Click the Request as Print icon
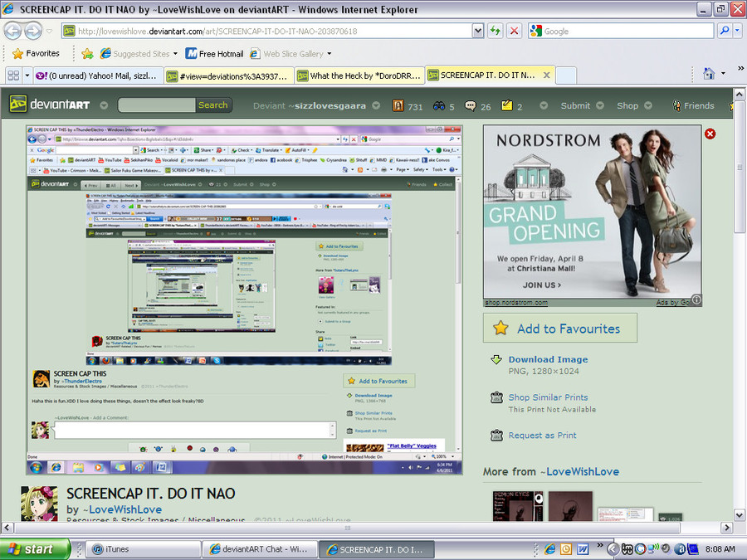This screenshot has height=560, width=747. click(x=496, y=435)
